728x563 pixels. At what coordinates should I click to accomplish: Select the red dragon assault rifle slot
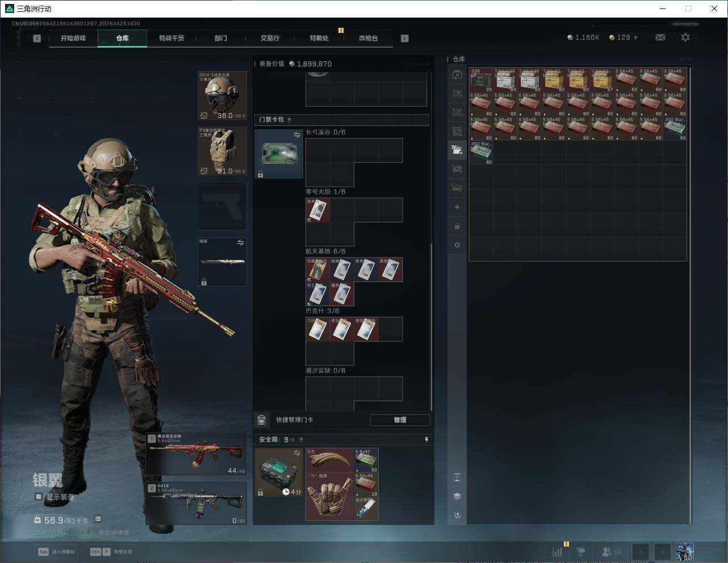(196, 454)
